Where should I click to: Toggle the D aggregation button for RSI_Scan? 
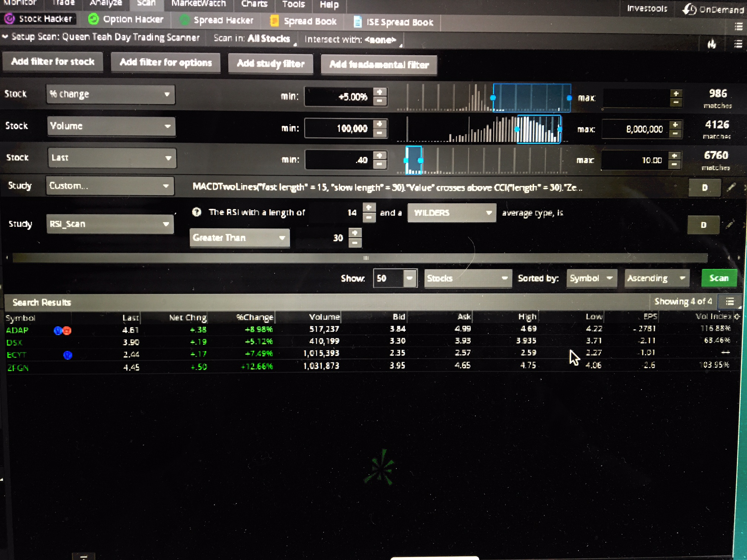click(703, 225)
